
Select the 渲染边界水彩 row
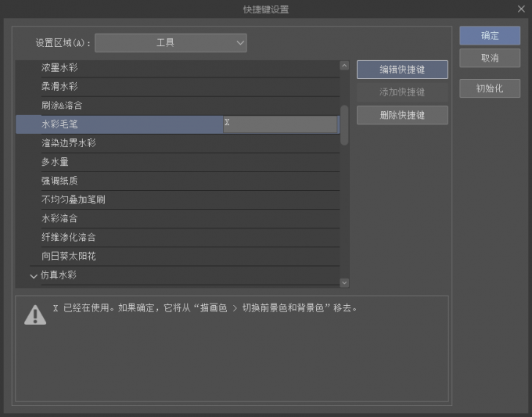(178, 143)
